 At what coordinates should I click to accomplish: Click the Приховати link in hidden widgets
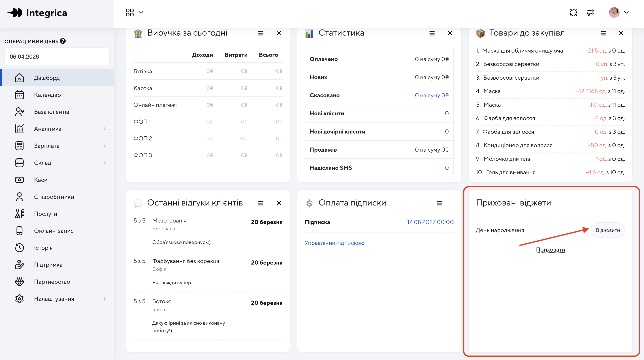click(x=550, y=250)
